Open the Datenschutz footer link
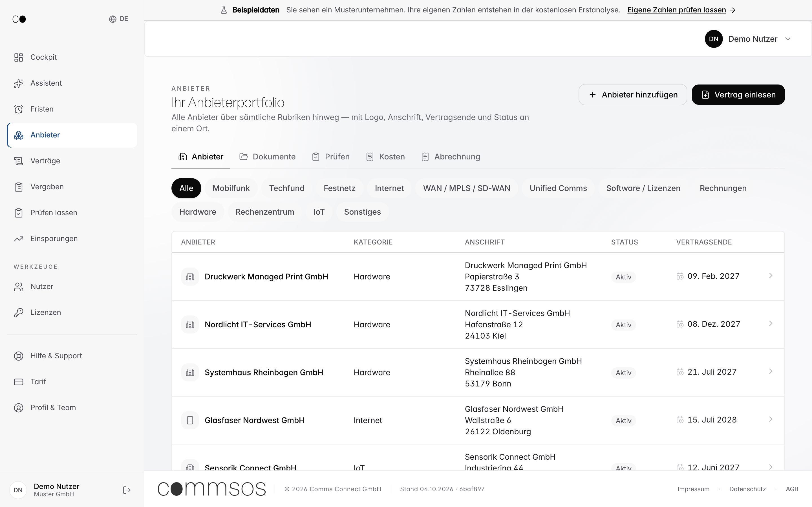The height and width of the screenshot is (507, 812). coord(747,489)
